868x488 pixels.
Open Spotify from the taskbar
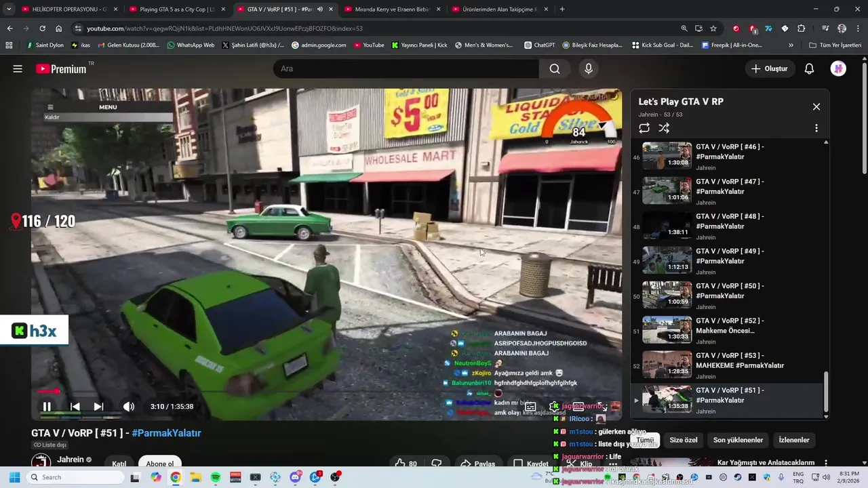tap(216, 477)
